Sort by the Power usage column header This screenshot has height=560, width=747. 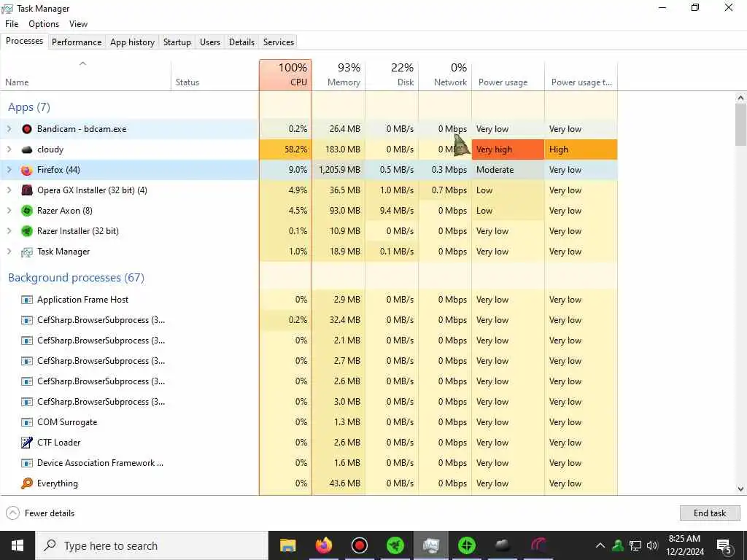click(508, 75)
